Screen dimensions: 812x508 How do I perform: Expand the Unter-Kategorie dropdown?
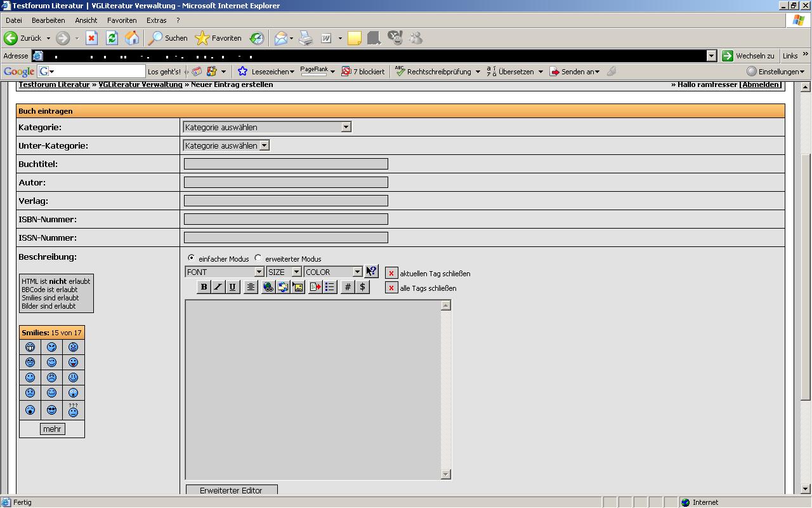pos(226,145)
